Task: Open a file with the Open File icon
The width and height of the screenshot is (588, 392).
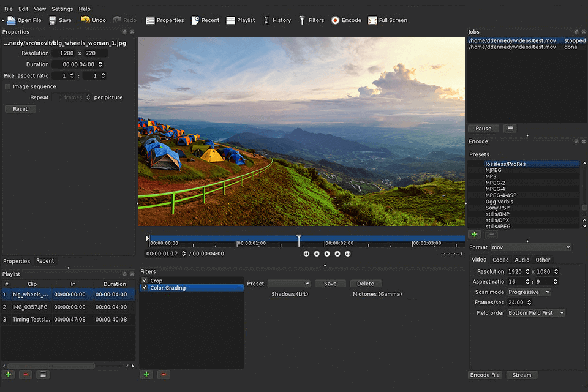Action: coord(23,20)
